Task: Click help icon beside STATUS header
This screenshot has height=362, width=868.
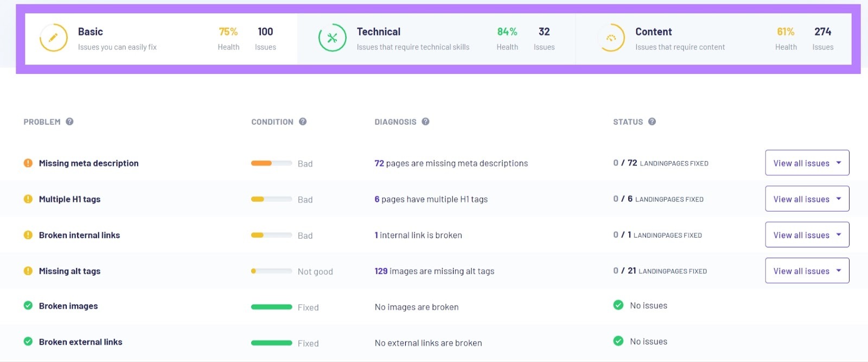Action: (x=652, y=122)
